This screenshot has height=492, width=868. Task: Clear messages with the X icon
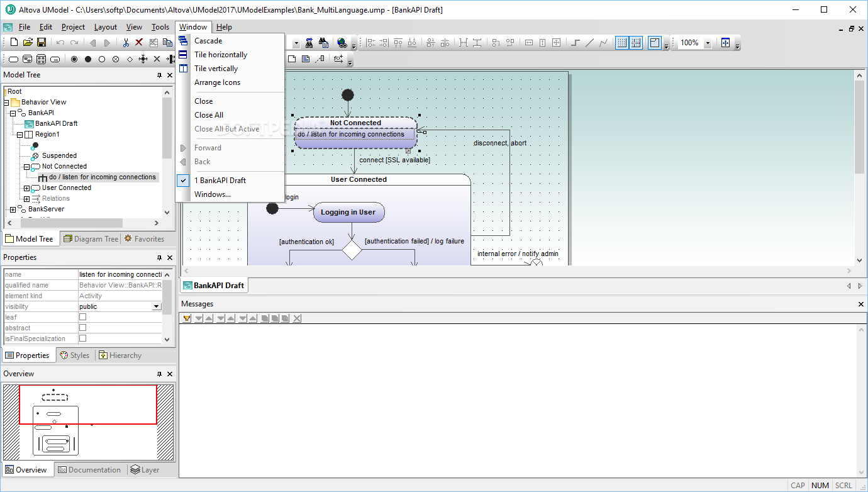point(297,318)
